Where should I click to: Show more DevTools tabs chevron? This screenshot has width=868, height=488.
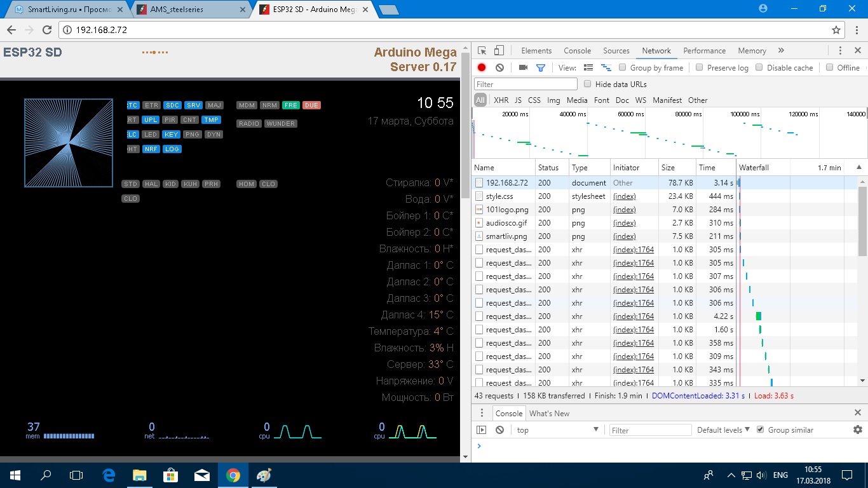[781, 51]
